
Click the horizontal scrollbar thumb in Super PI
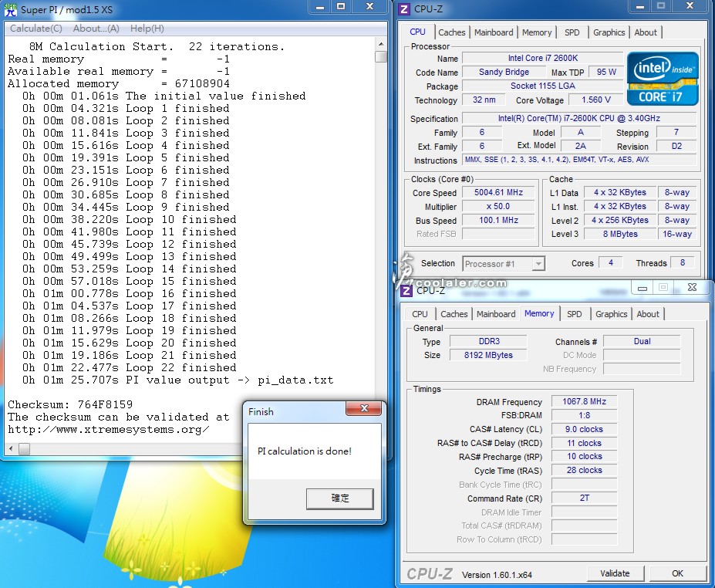pyautogui.click(x=24, y=449)
